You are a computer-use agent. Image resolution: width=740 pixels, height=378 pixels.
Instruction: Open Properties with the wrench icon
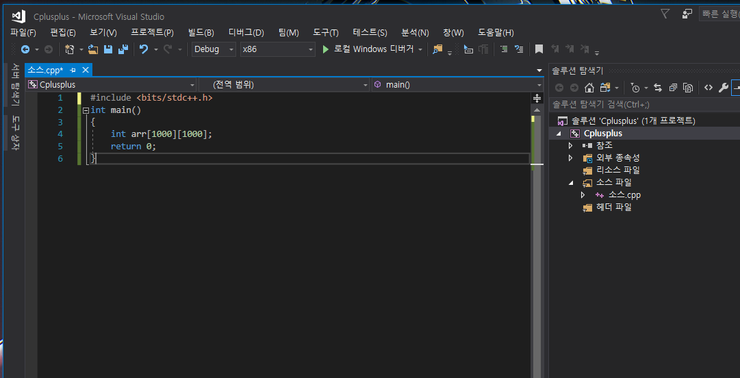(x=723, y=88)
